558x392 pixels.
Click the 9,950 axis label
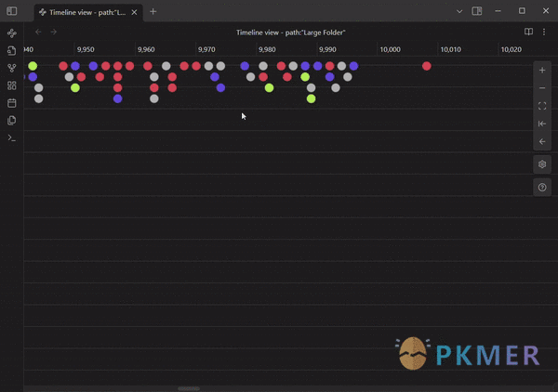pos(86,49)
